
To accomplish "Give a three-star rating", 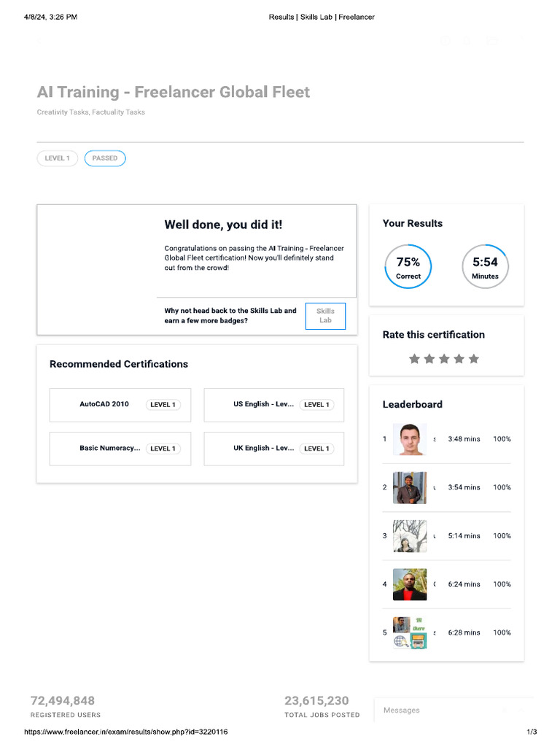I will click(x=444, y=359).
